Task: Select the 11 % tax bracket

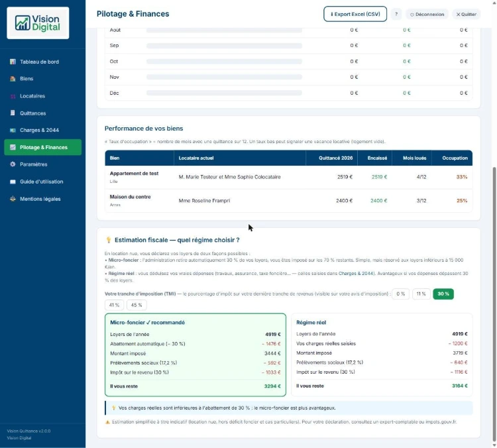Action: click(x=421, y=294)
